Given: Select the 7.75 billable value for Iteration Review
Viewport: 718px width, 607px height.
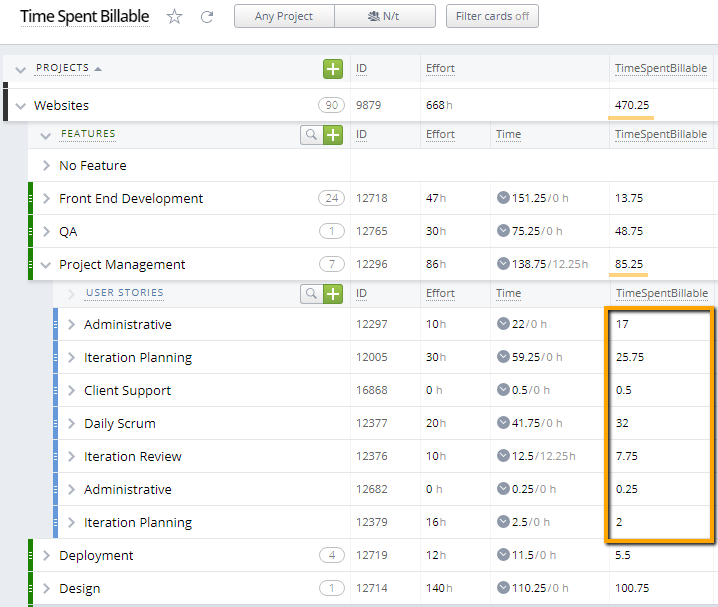Looking at the screenshot, I should coord(626,456).
